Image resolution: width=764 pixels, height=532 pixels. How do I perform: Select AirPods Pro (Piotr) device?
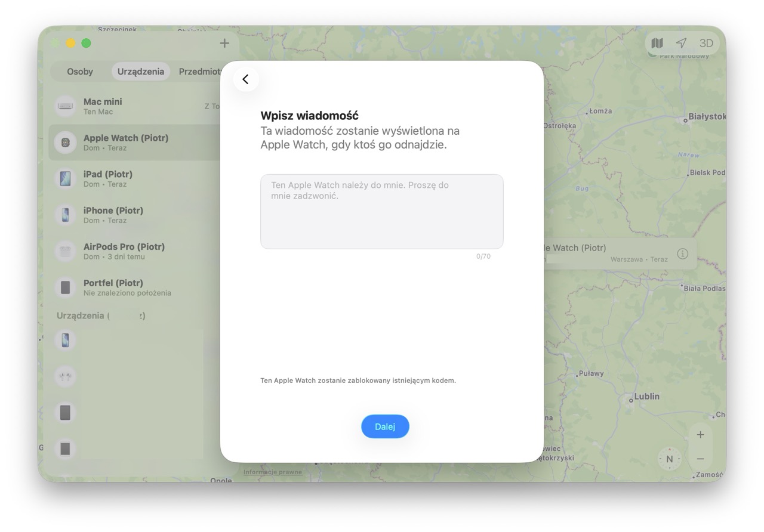[x=124, y=251]
